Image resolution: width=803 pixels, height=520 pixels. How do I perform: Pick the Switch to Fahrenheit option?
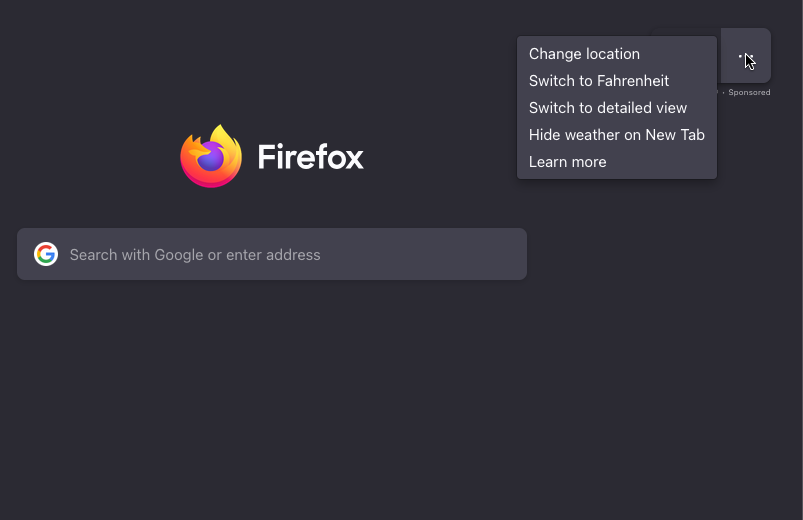pos(599,81)
